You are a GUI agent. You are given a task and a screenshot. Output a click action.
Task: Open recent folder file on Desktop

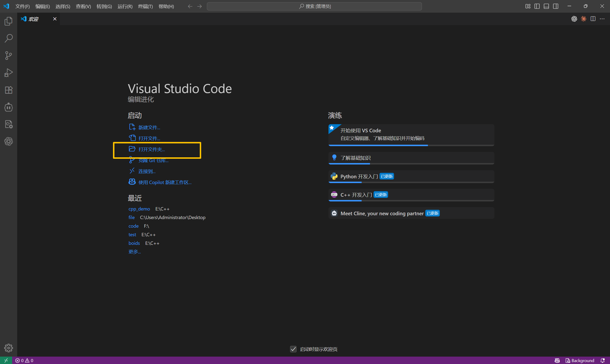(x=132, y=217)
